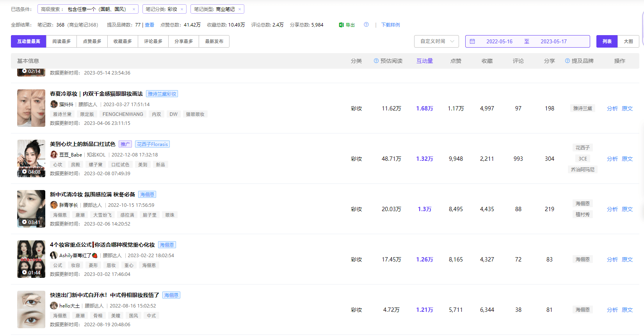
Task: Open the thumbnail of 春夏冷萃妆 note
Action: 31,108
